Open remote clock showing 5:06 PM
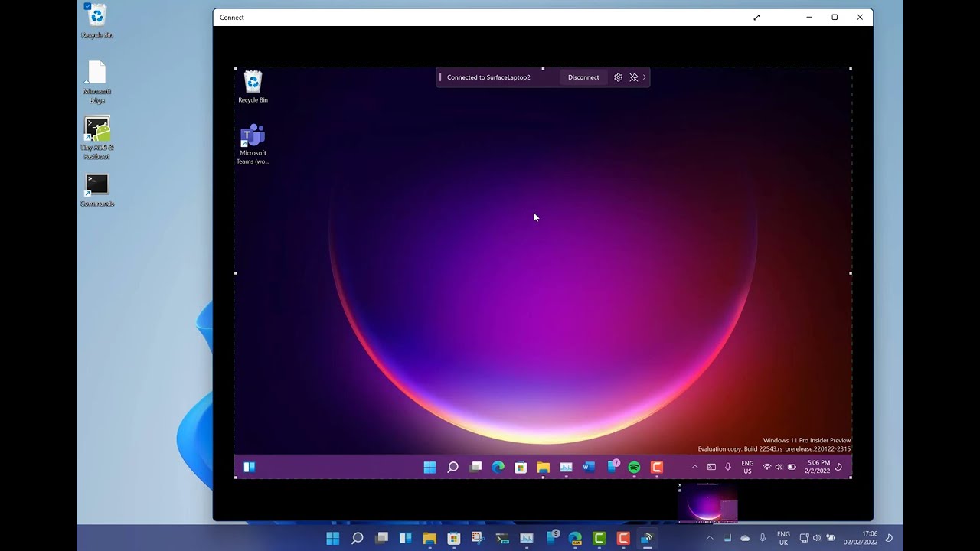Image resolution: width=980 pixels, height=551 pixels. (818, 467)
